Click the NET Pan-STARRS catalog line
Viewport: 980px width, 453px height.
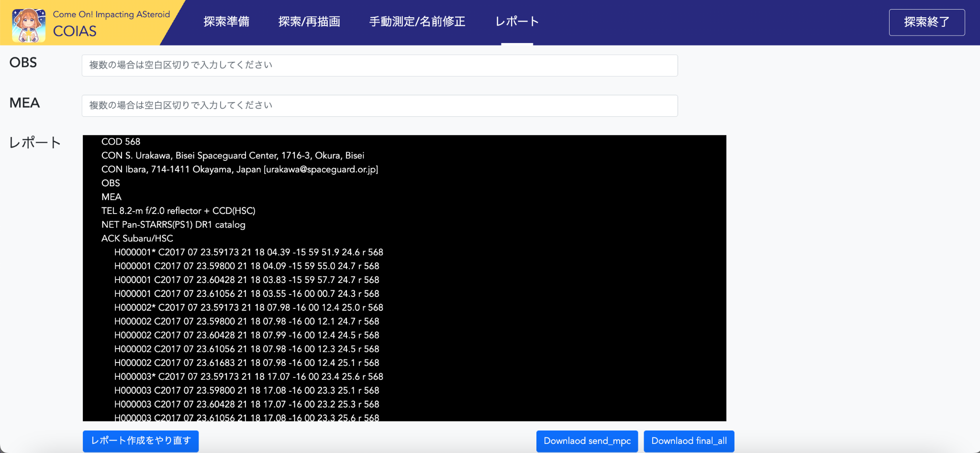point(173,225)
